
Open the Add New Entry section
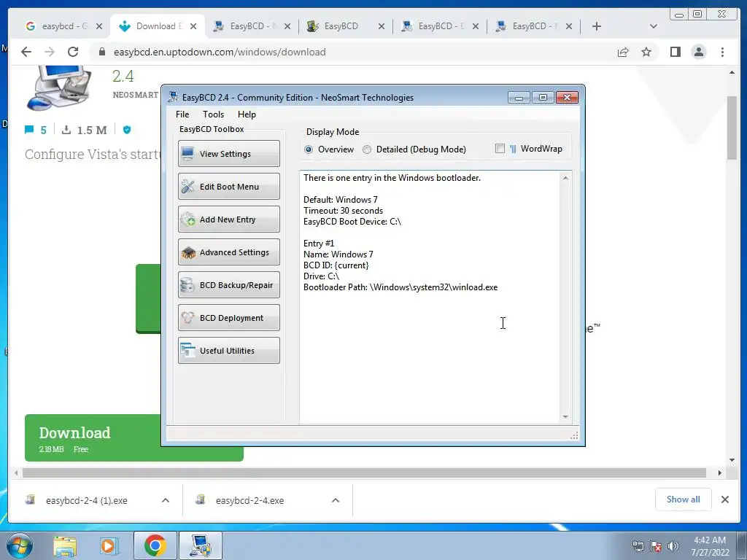pyautogui.click(x=228, y=219)
